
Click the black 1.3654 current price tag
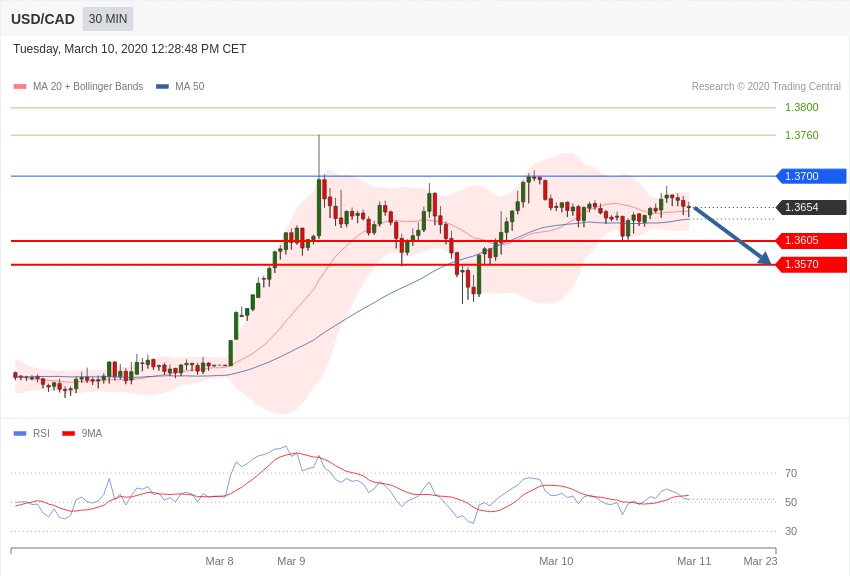[x=811, y=207]
